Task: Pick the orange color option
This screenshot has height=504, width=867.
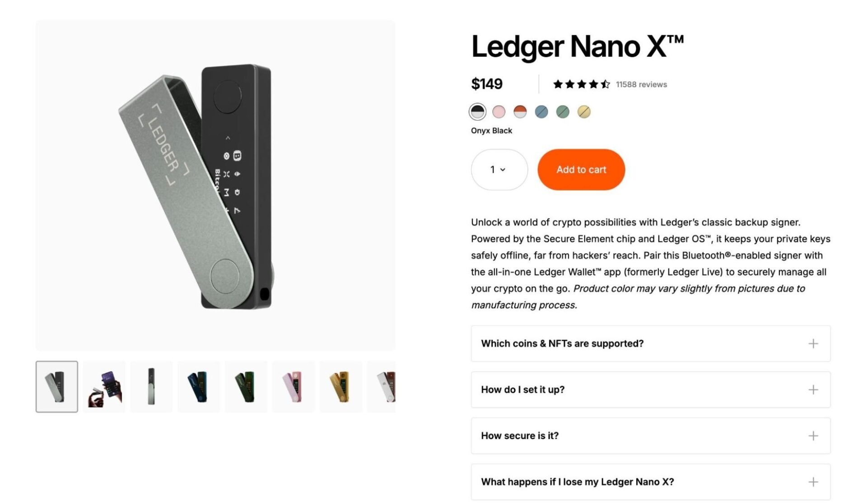Action: tap(520, 111)
